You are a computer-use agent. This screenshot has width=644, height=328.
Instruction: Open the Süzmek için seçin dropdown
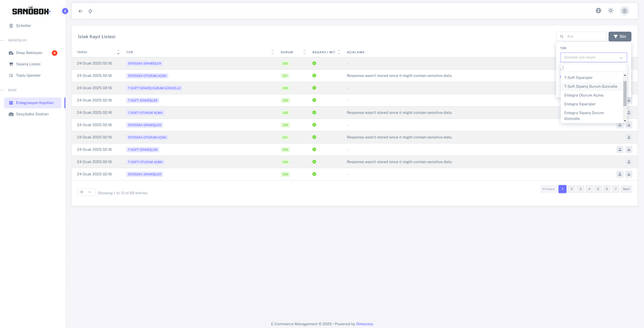[593, 57]
